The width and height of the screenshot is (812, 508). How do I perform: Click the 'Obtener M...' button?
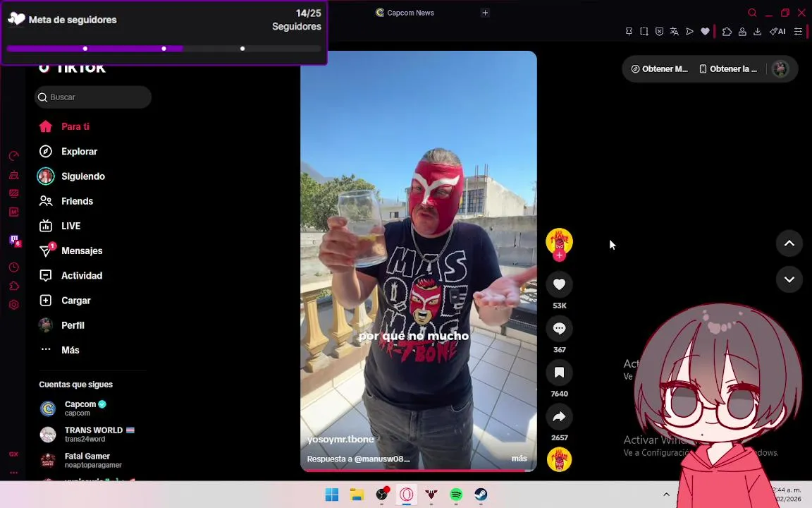[x=659, y=69]
